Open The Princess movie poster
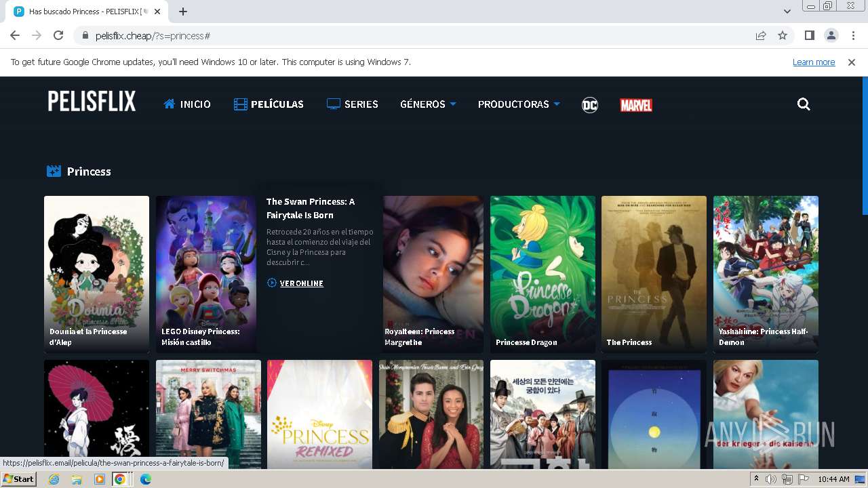 click(654, 274)
